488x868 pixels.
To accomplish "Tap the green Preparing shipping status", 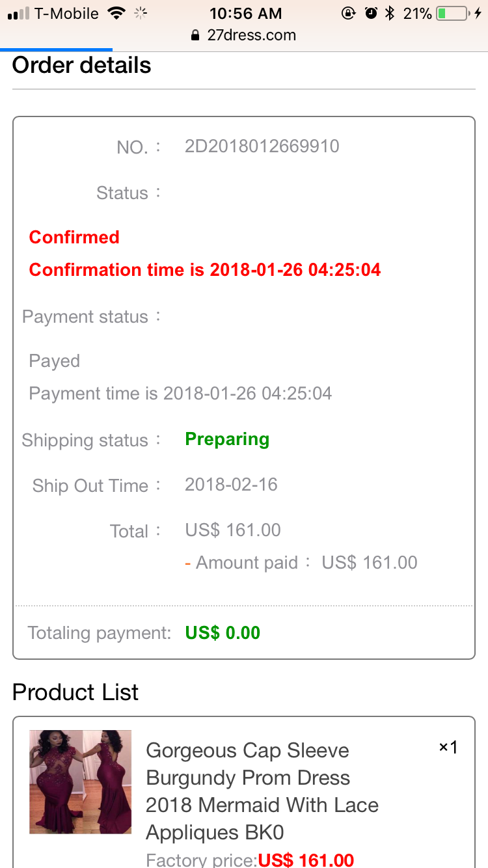I will tap(227, 439).
